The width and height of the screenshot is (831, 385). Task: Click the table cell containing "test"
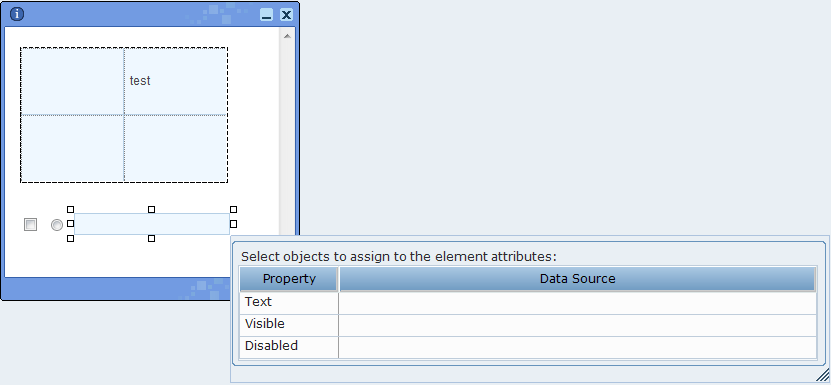tap(175, 81)
